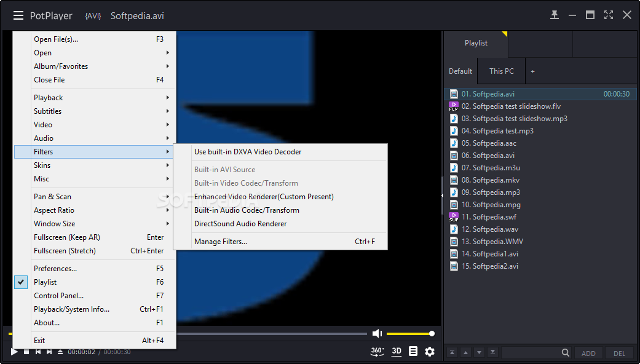The width and height of the screenshot is (640, 364).
Task: Click the DEL button
Action: (x=619, y=354)
